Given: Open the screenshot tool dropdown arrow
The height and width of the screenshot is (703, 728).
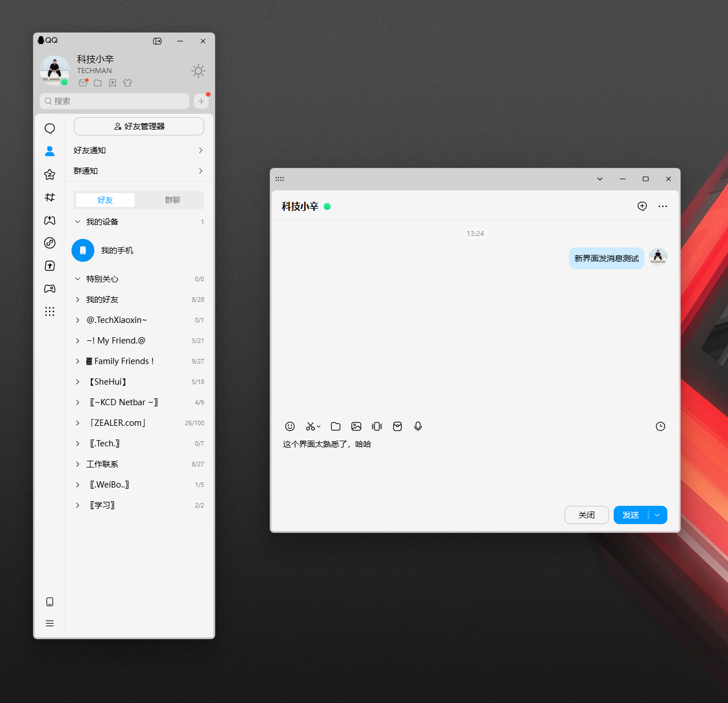Looking at the screenshot, I should pos(319,426).
